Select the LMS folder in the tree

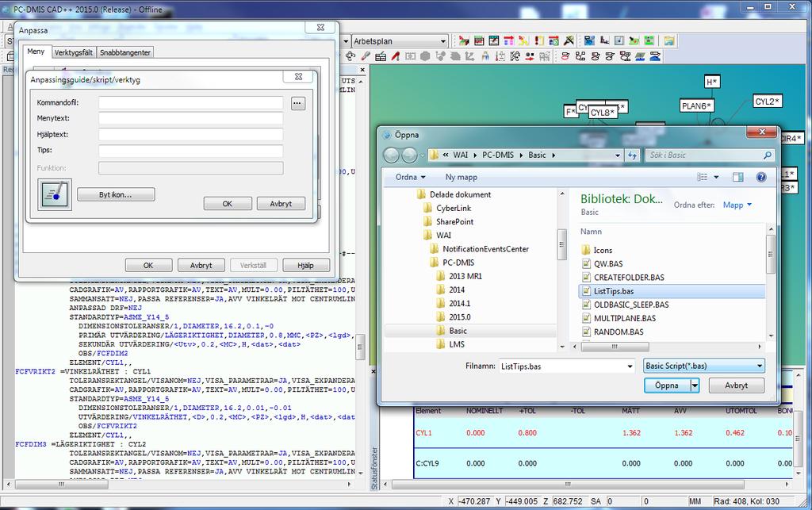[456, 344]
